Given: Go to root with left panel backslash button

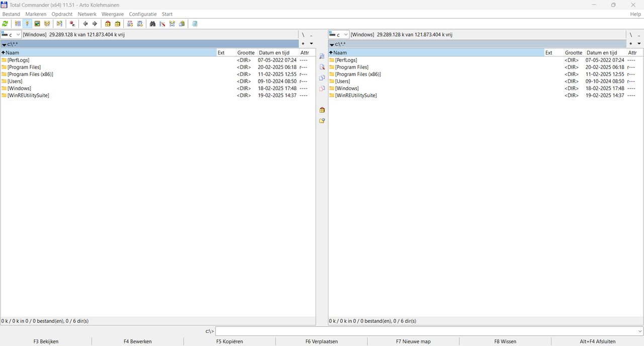Looking at the screenshot, I should (x=303, y=35).
